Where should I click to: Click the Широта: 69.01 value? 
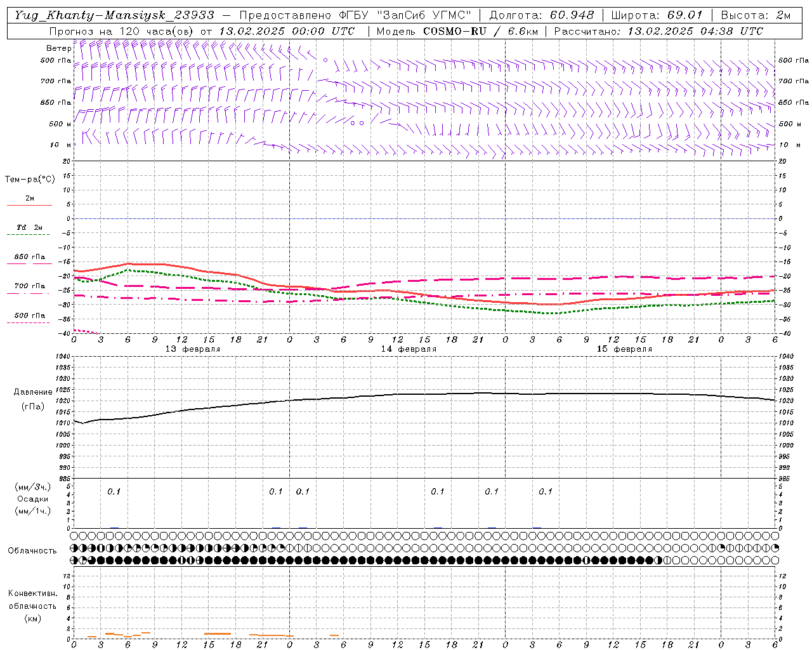[x=657, y=15]
